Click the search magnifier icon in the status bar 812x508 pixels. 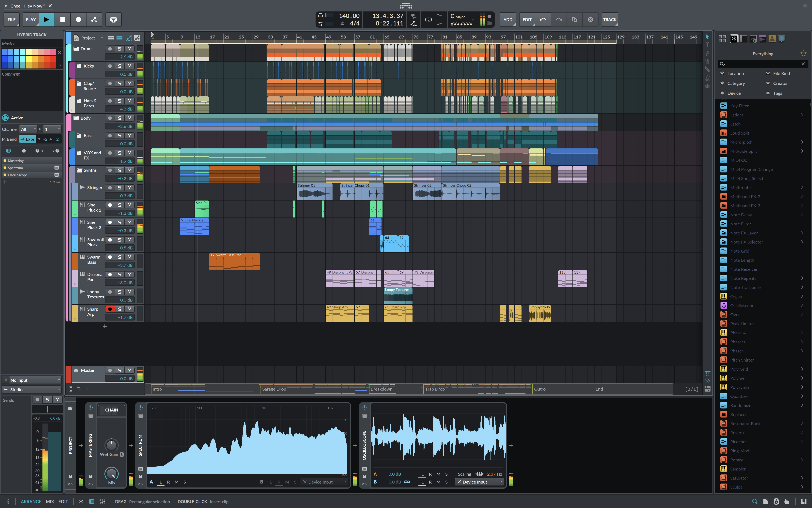[755, 501]
